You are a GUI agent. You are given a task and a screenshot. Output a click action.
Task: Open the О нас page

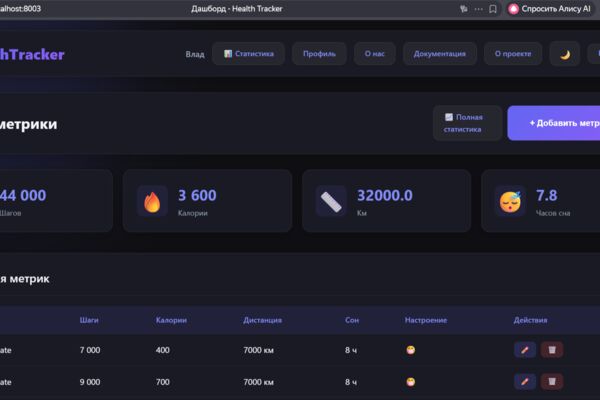coord(374,54)
